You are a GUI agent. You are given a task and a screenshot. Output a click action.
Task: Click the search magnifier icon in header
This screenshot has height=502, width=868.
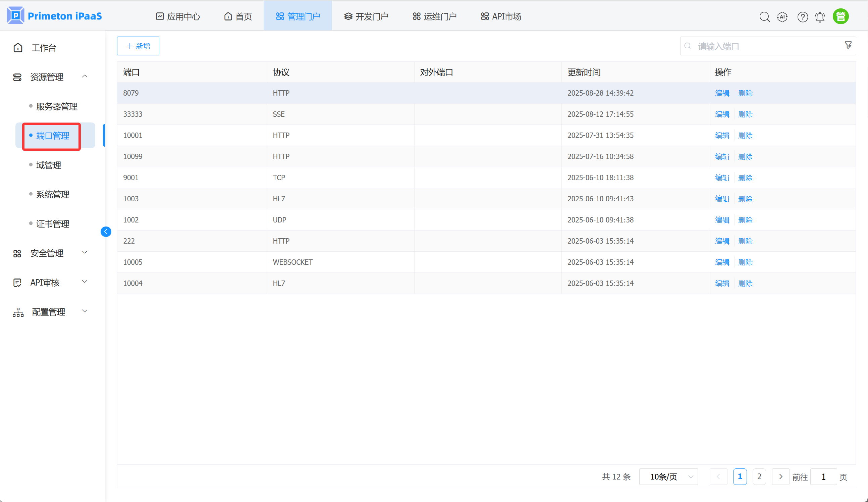tap(764, 16)
